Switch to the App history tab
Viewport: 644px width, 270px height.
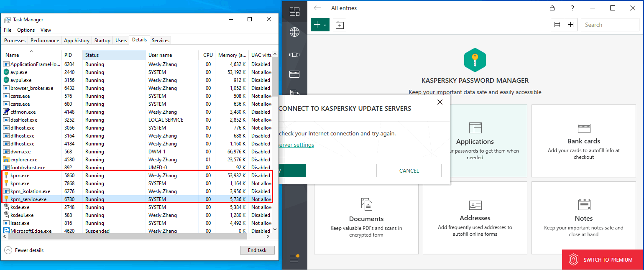(77, 41)
